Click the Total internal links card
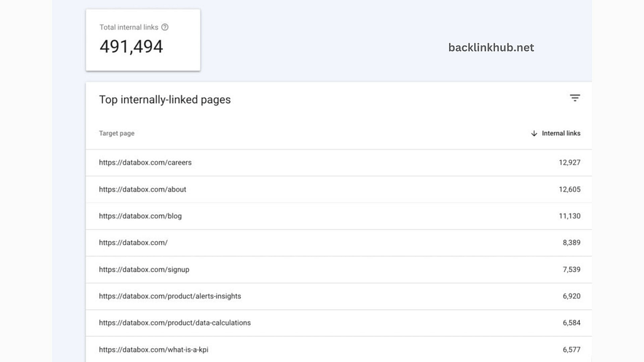Screen dimensions: 644x362 pyautogui.click(x=143, y=39)
